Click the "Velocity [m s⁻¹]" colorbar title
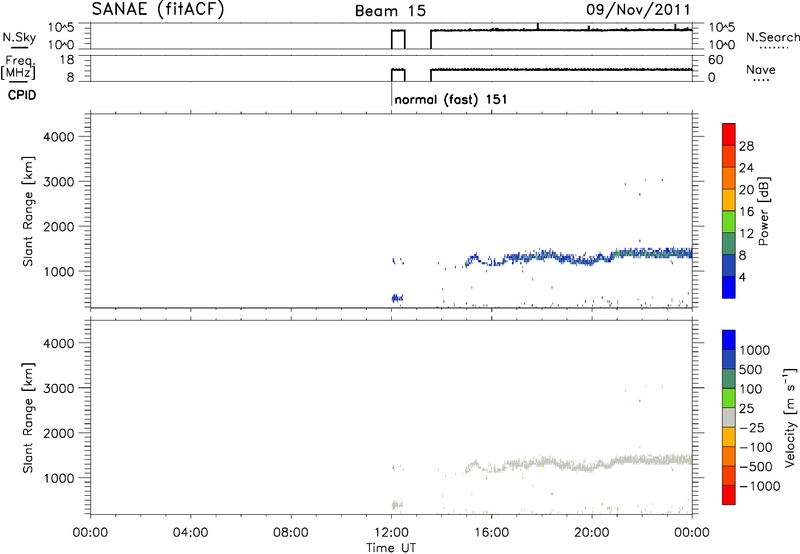The width and height of the screenshot is (800, 554). (x=790, y=417)
